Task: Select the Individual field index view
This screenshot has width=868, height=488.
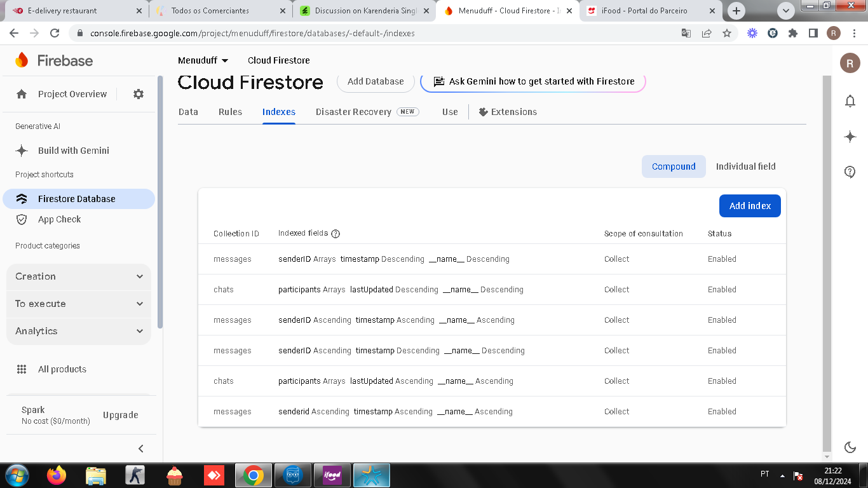Action: point(745,166)
